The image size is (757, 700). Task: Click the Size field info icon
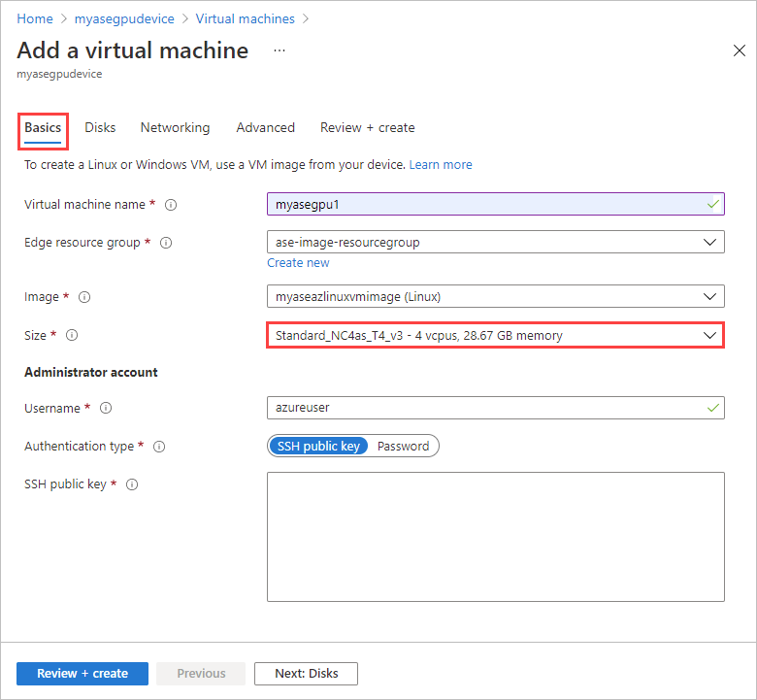tap(72, 336)
